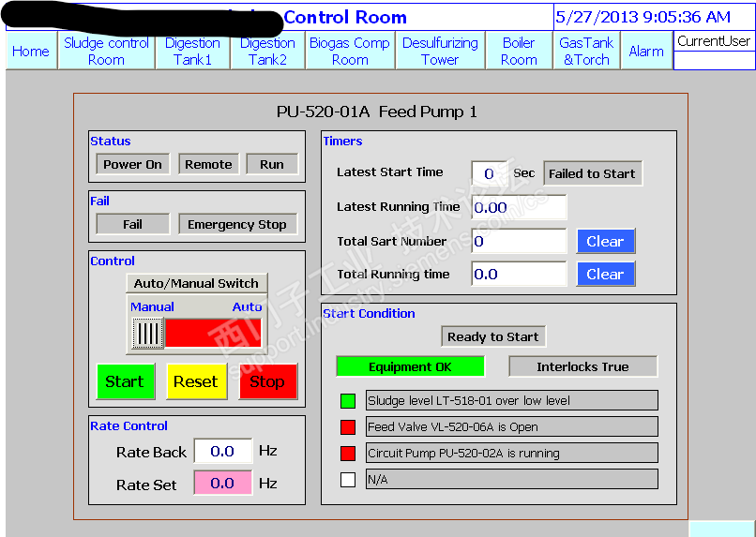756x537 pixels.
Task: Open Boiler Room tab
Action: point(519,51)
